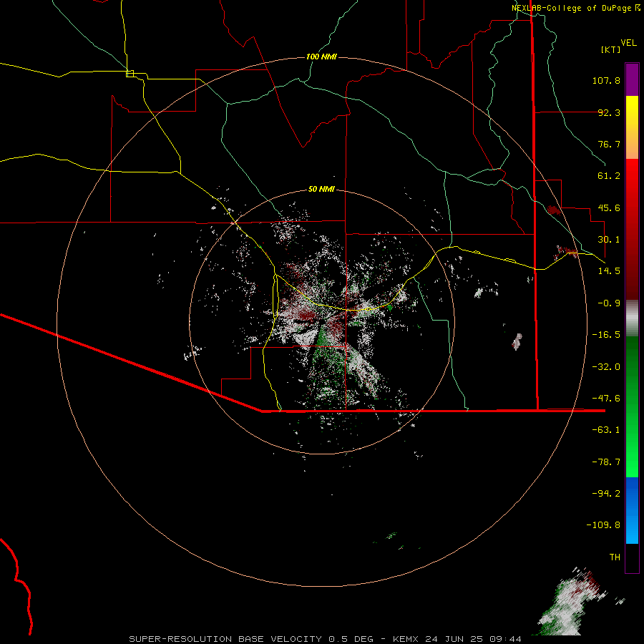Click the -94.2 velocity scale value
The height and width of the screenshot is (644, 644).
tap(606, 494)
